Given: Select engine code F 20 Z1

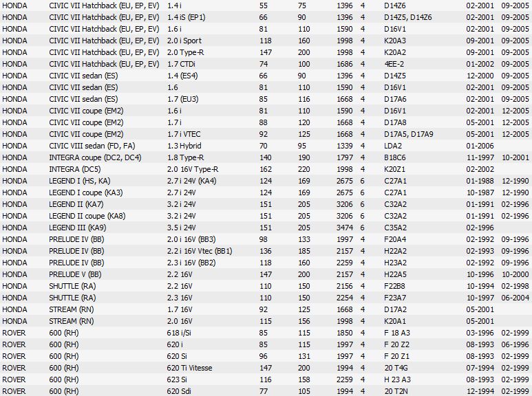Looking at the screenshot, I should pyautogui.click(x=396, y=357).
